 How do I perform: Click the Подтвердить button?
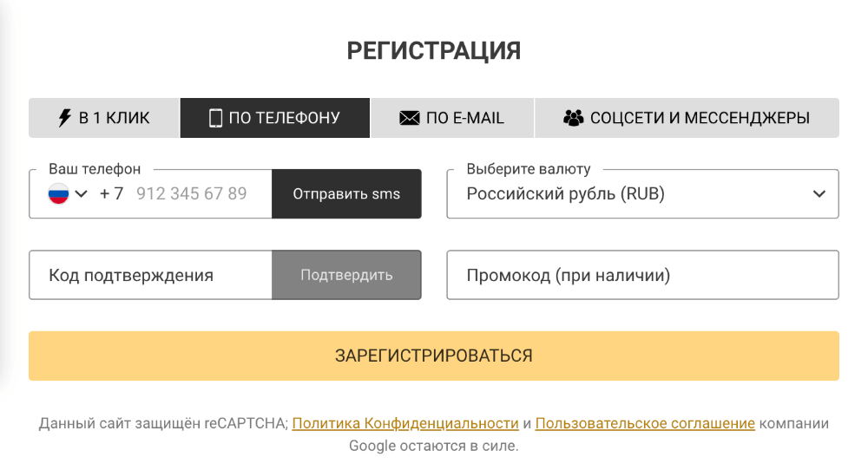[x=346, y=276]
